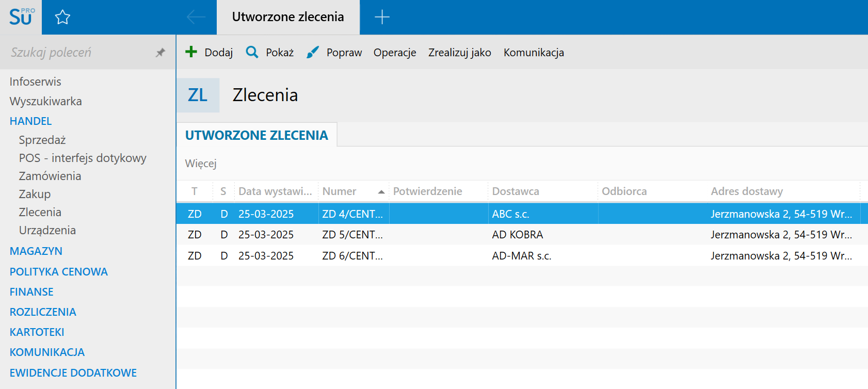Click delivery address in AD-MAR s.c. row
This screenshot has height=389, width=868.
click(x=781, y=256)
